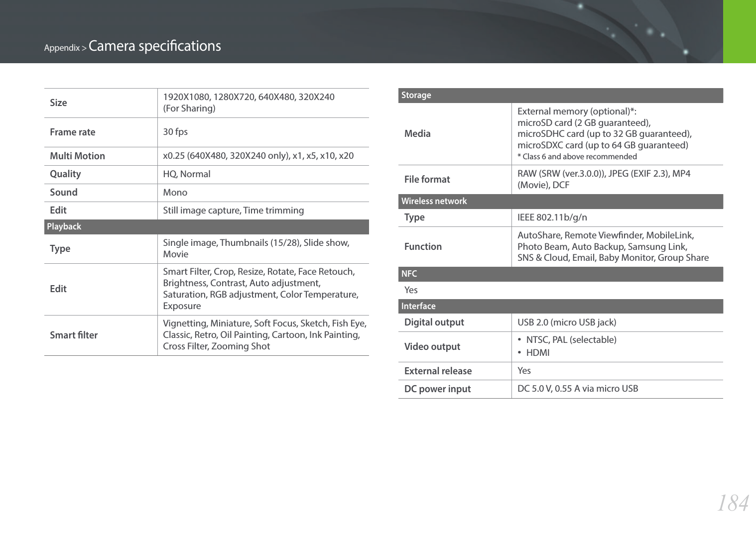Click 'AutoShare, Remote Viewfinder, MobileLink' value
This screenshot has height=535, width=756.
coord(613,246)
